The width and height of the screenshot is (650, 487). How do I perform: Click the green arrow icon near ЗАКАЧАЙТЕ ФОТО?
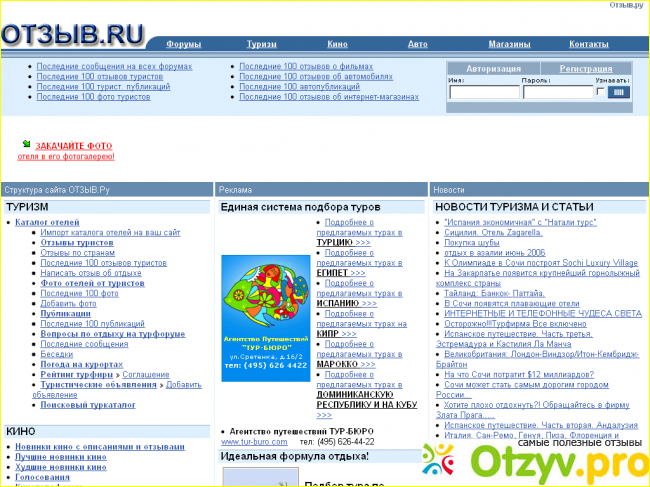coord(27,146)
